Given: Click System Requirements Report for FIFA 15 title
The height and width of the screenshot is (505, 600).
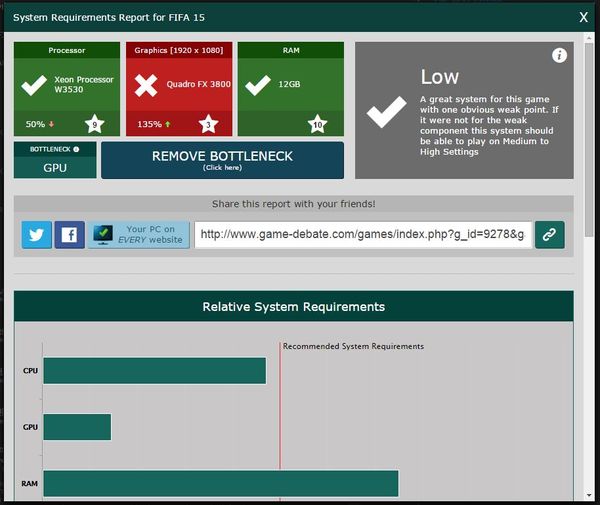Looking at the screenshot, I should pyautogui.click(x=109, y=18).
